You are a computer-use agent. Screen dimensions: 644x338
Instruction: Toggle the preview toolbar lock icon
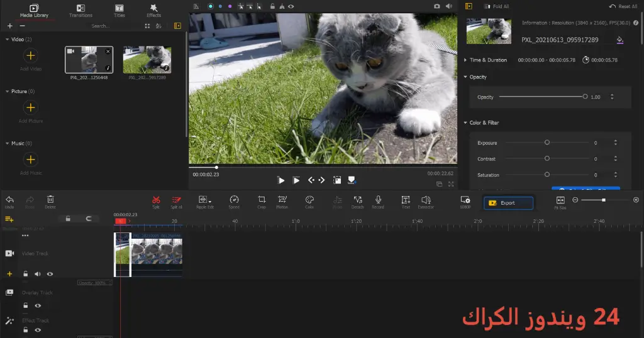(272, 6)
